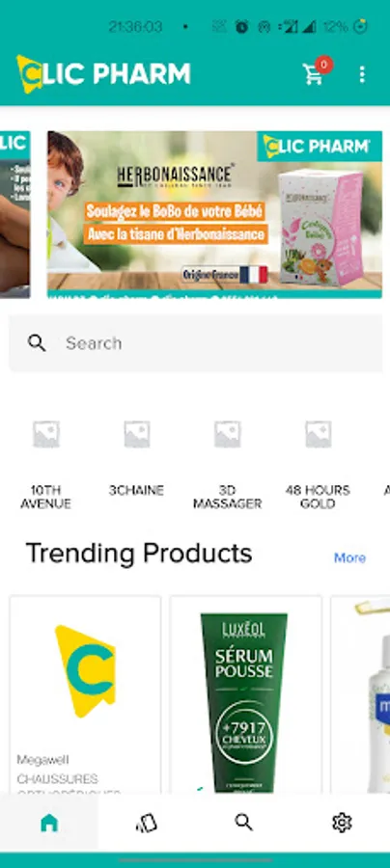Open the Megawell Chaussures product card
390x868 pixels.
pyautogui.click(x=85, y=695)
